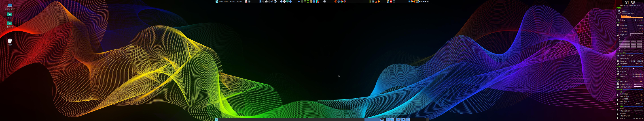
Task: Select the orange X window in workspace switcher
Action: coord(398,119)
